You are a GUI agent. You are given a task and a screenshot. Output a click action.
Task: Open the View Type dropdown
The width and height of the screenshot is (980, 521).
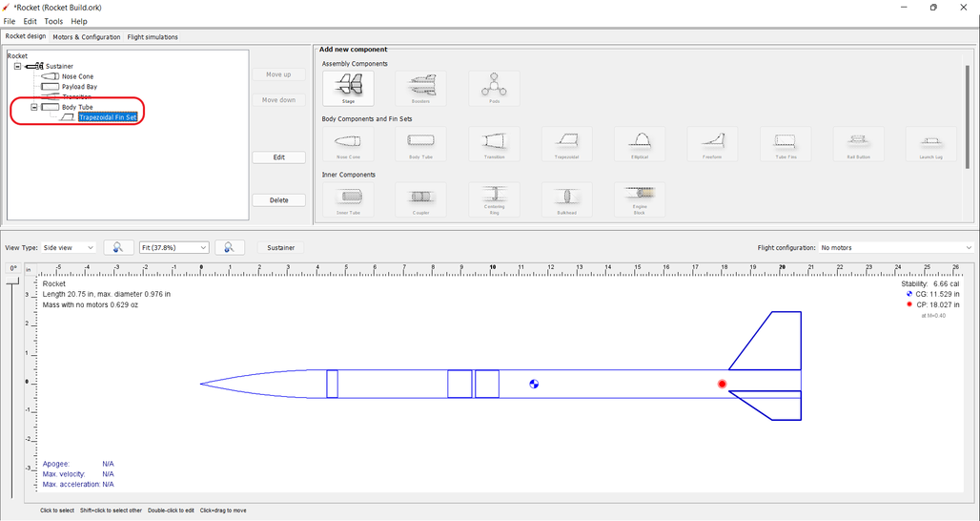tap(71, 247)
